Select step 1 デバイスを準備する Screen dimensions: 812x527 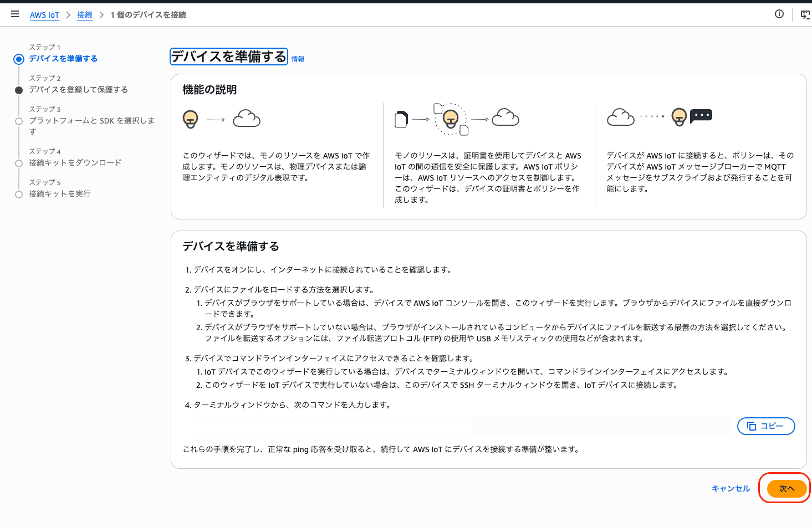click(x=63, y=59)
